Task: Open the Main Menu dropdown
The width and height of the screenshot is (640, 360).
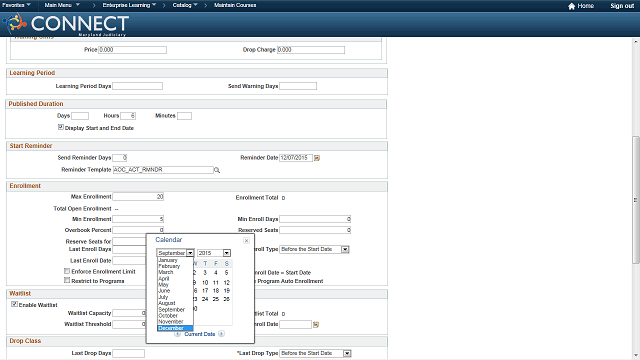Action: pyautogui.click(x=62, y=5)
